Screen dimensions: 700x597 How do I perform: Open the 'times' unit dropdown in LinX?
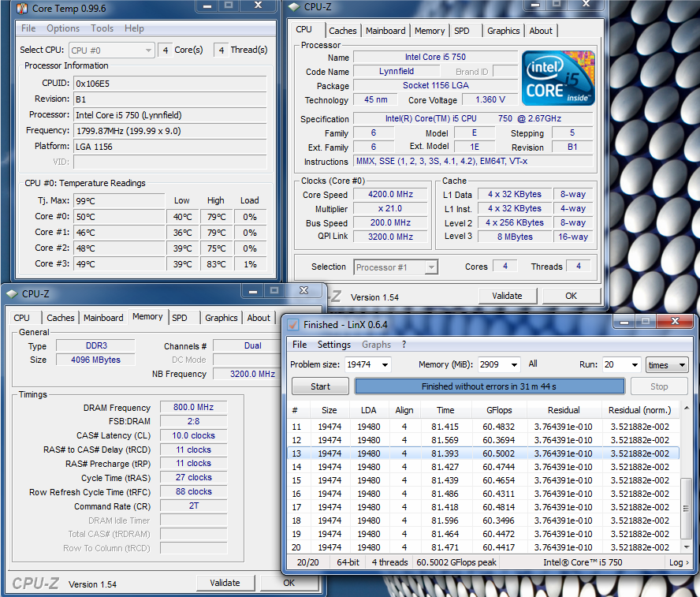point(667,365)
